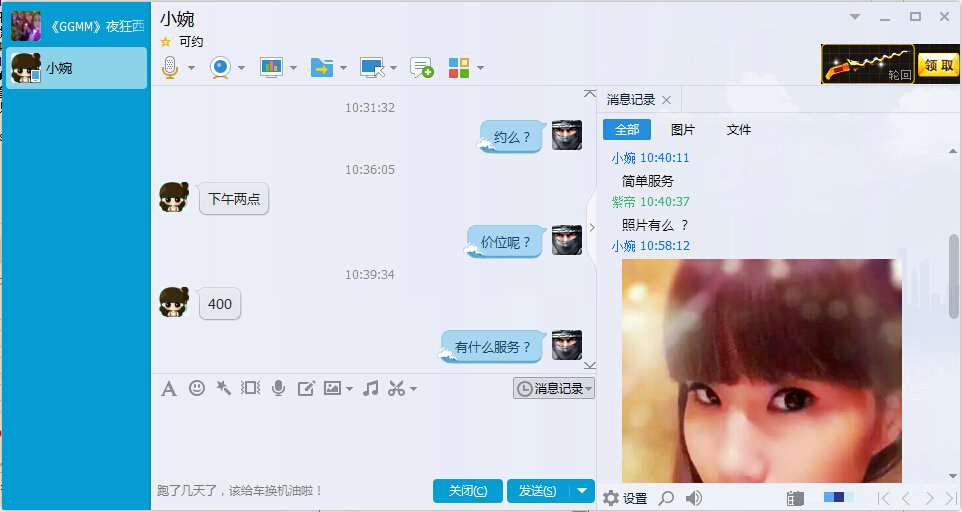Click the 有什么服务？ message bubble
962x512 pixels.
point(493,346)
